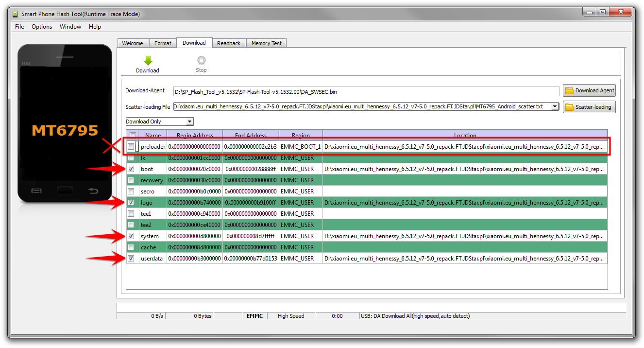Click the grey Stop icon

click(201, 60)
